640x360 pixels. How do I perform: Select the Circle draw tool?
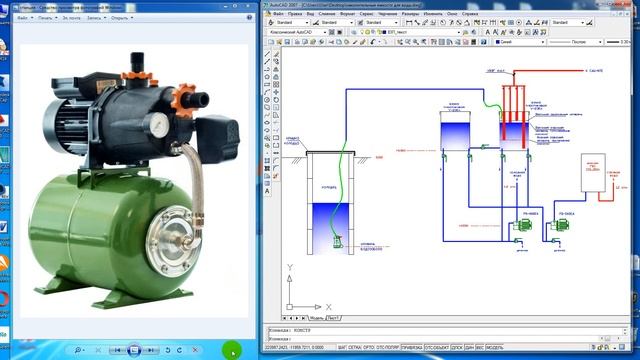click(x=267, y=100)
